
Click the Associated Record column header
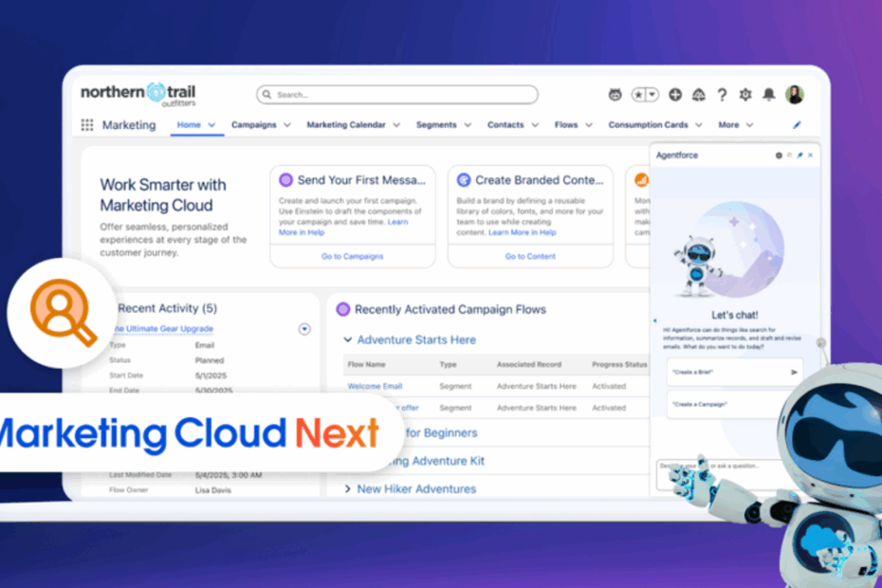coord(529,364)
